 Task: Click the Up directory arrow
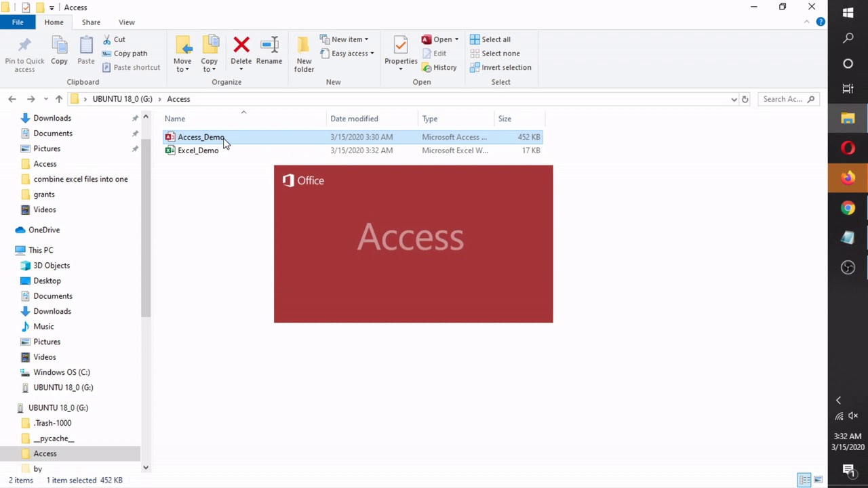(59, 99)
